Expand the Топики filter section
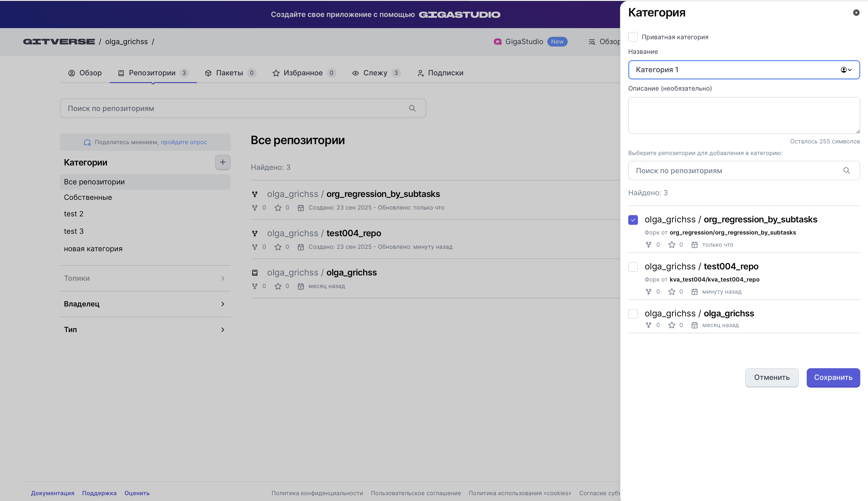The height and width of the screenshot is (501, 868). pos(145,278)
